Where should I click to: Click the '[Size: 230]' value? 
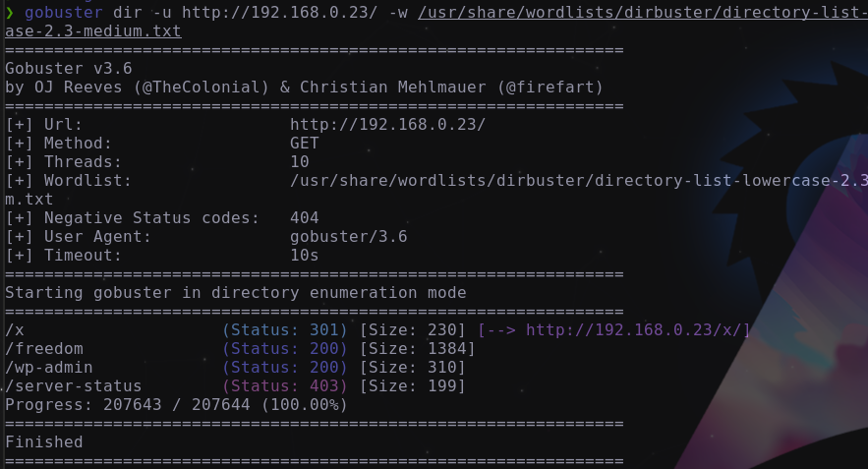pos(413,330)
